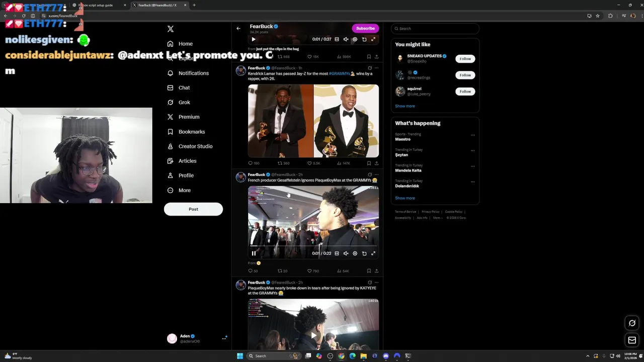Enter fullscreen on the 0:22 video
The height and width of the screenshot is (362, 644).
[x=373, y=253]
